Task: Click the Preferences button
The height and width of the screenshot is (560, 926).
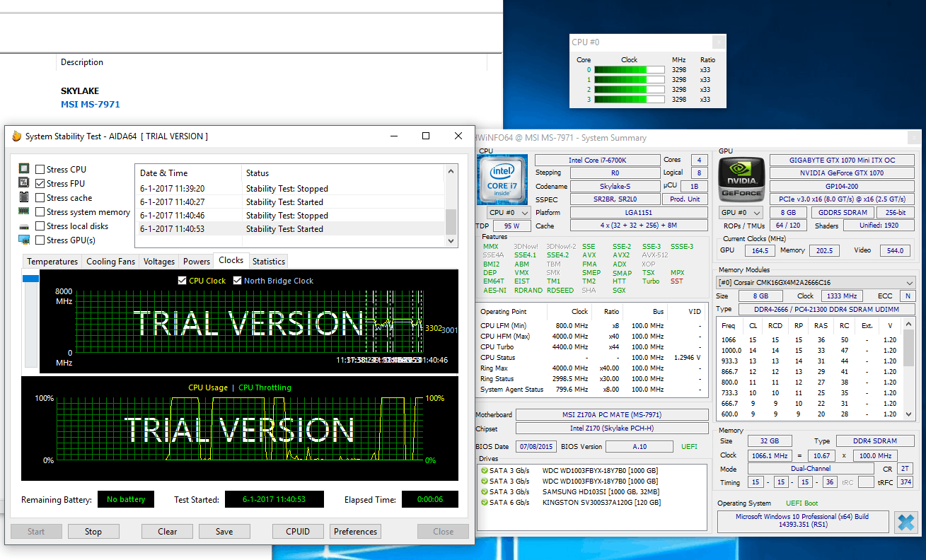Action: [355, 532]
